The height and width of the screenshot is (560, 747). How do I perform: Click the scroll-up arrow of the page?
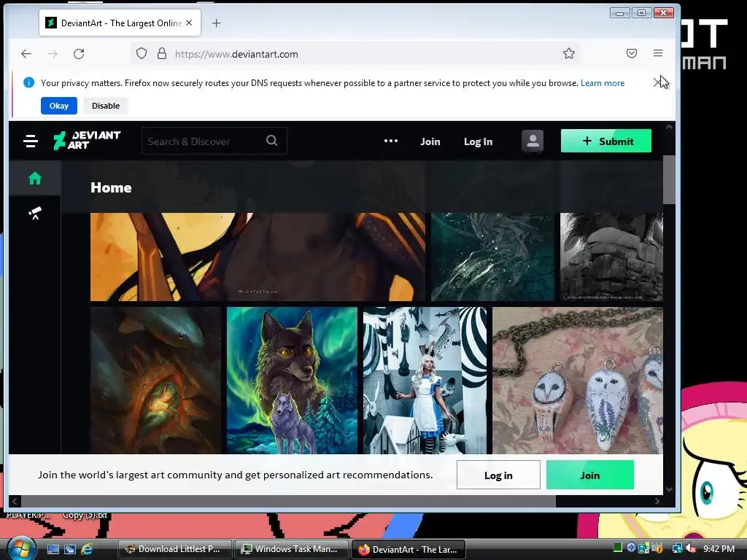pyautogui.click(x=669, y=127)
